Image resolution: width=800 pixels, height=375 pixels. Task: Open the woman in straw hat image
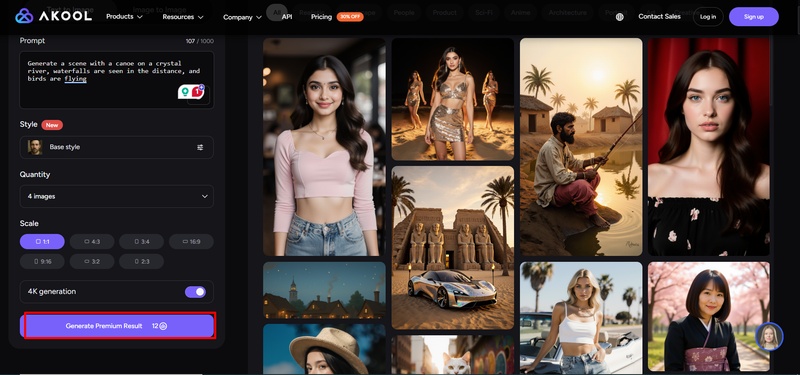(324, 349)
